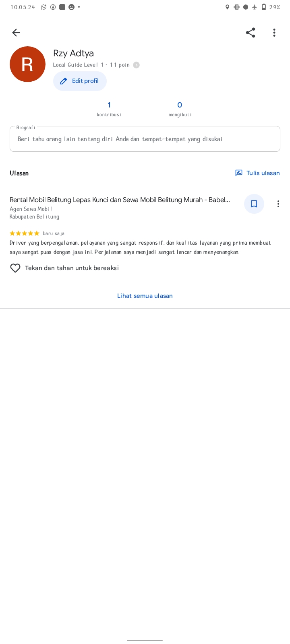Share the profile via share icon
290x644 pixels.
[251, 33]
